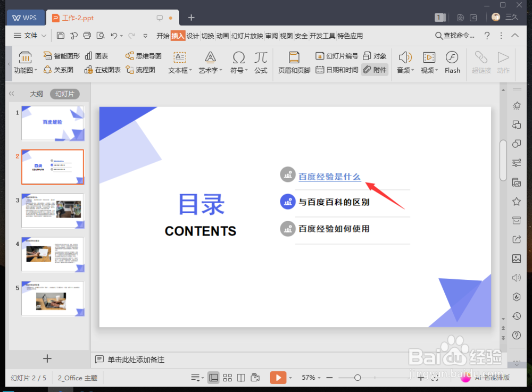Image resolution: width=532 pixels, height=392 pixels.
Task: Open the 查找命令 search box
Action: [455, 36]
